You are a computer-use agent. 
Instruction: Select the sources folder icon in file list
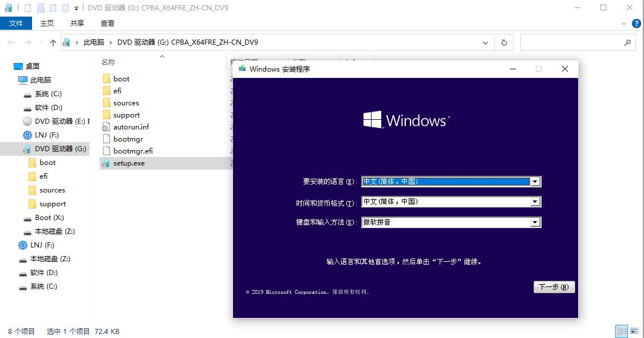pos(106,103)
